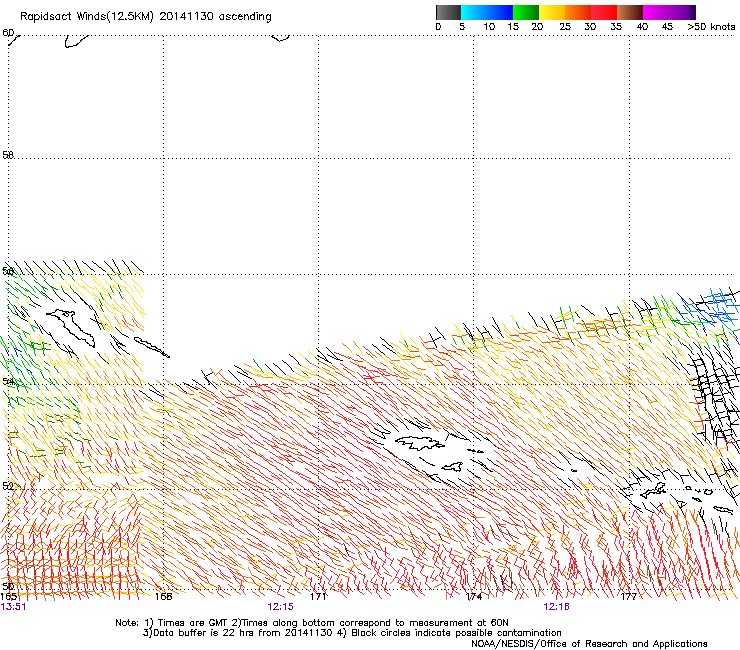The width and height of the screenshot is (740, 650).
Task: Click the red 30-35 knots color swatch
Action: 604,12
